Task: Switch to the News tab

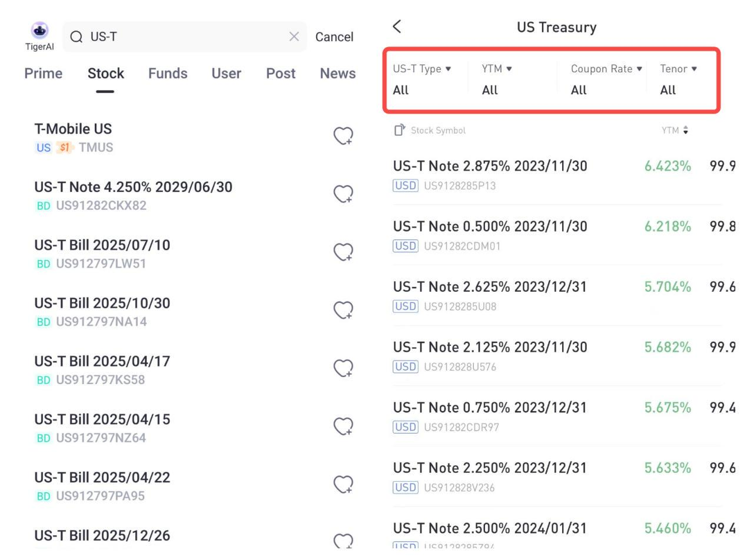Action: (x=337, y=74)
